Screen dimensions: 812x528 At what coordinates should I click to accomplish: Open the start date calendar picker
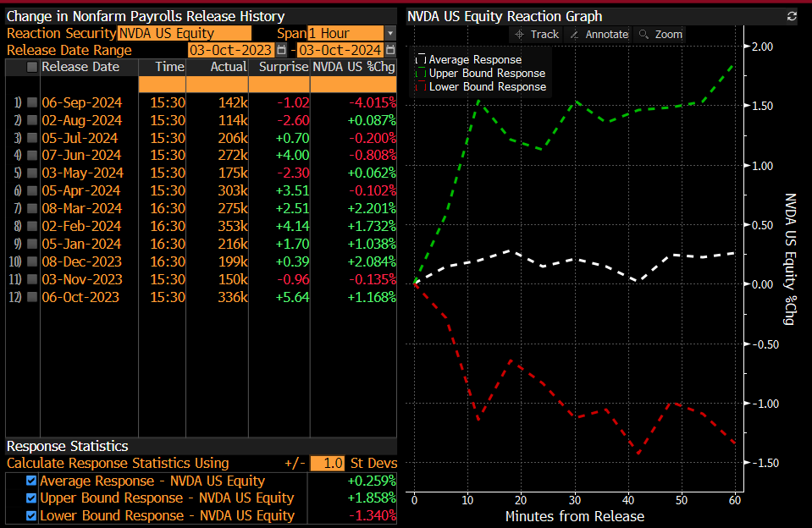tap(281, 50)
